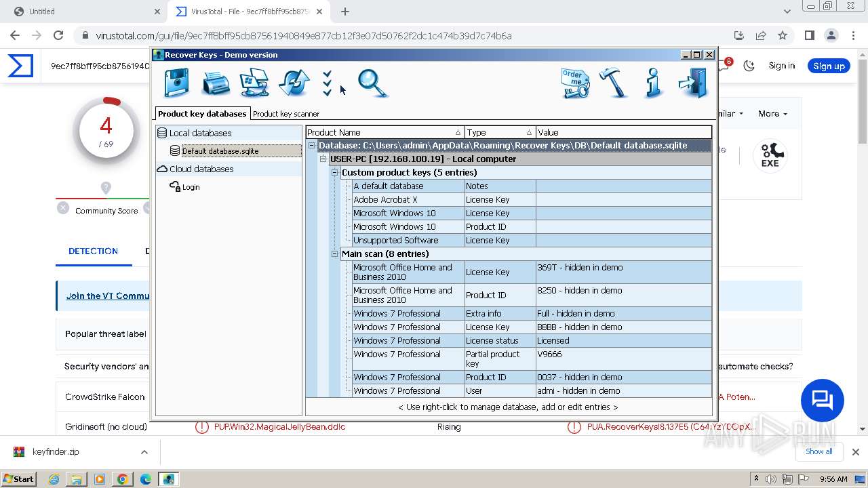Sort by the Product Name column
The image size is (868, 488).
tap(385, 132)
